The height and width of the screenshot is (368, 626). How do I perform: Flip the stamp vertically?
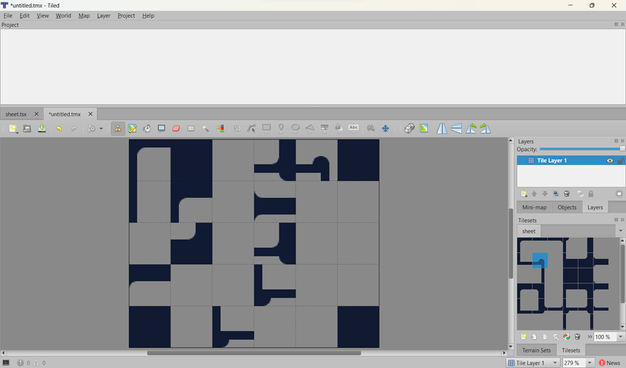(456, 129)
